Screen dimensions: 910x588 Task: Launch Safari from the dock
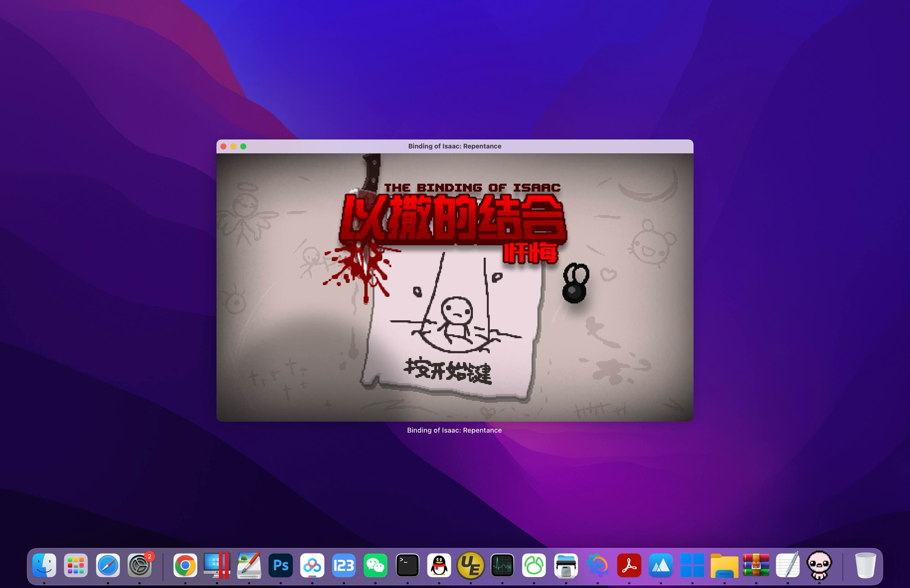tap(108, 565)
